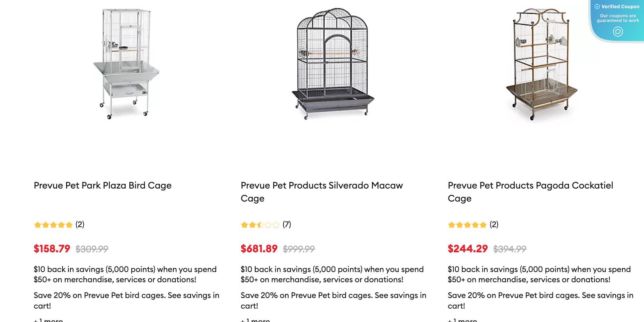Open the (7) reviews count for Silverado cage

pos(287,224)
